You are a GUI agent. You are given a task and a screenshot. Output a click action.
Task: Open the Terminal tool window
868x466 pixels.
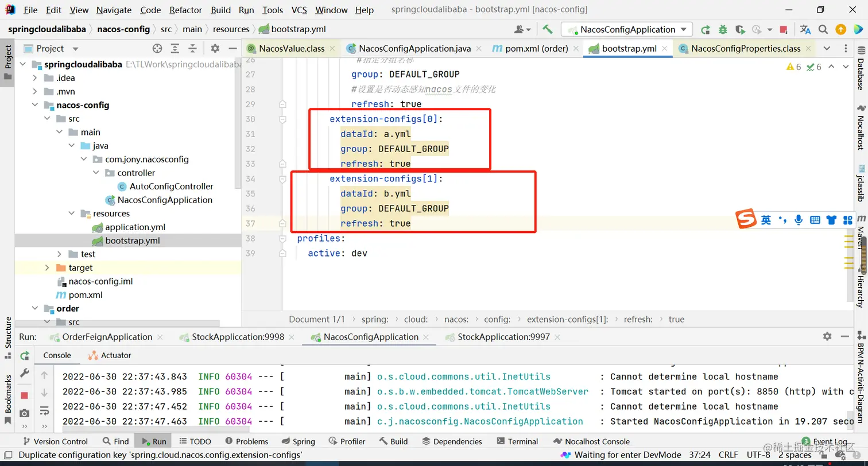pyautogui.click(x=517, y=441)
